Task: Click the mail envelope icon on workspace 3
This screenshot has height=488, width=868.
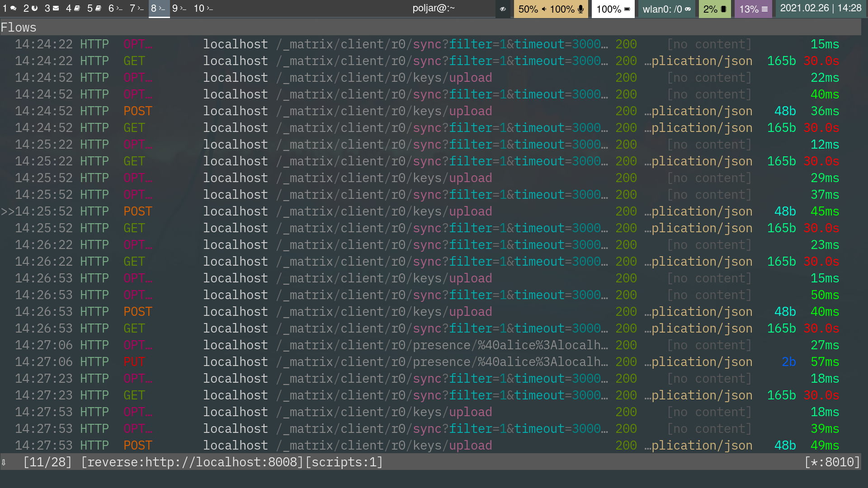Action: pyautogui.click(x=57, y=8)
